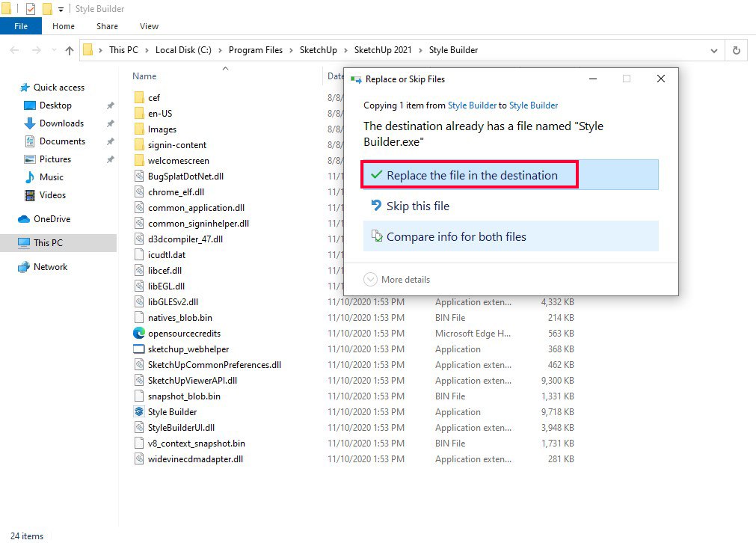Sort files by the Name column header

(145, 76)
